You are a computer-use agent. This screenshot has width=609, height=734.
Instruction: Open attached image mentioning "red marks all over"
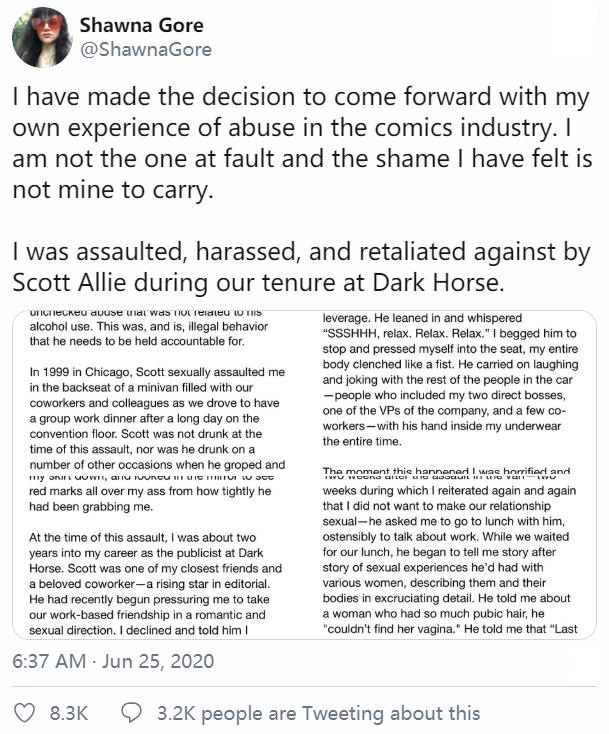coord(158,557)
